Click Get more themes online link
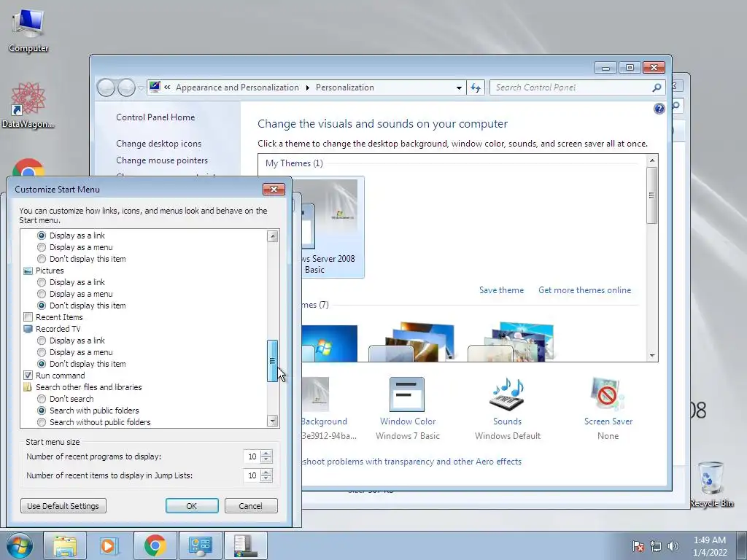The height and width of the screenshot is (560, 747). point(584,290)
